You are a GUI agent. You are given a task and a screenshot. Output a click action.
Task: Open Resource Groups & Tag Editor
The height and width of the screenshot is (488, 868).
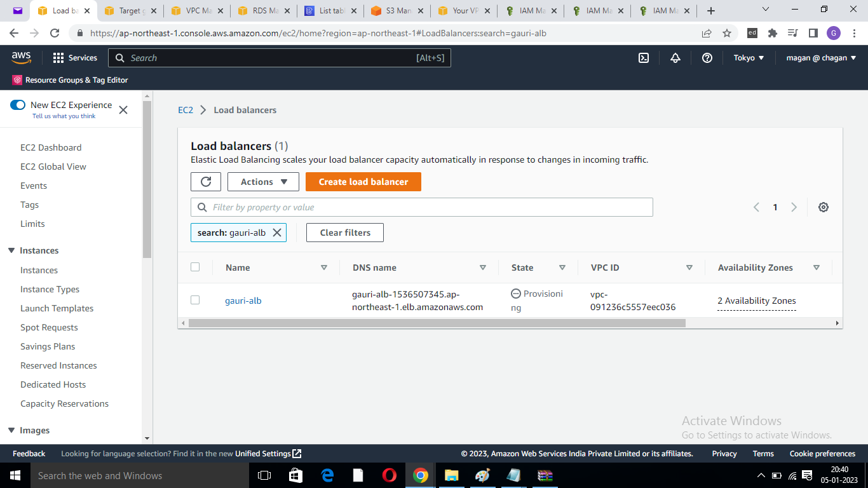(x=70, y=80)
